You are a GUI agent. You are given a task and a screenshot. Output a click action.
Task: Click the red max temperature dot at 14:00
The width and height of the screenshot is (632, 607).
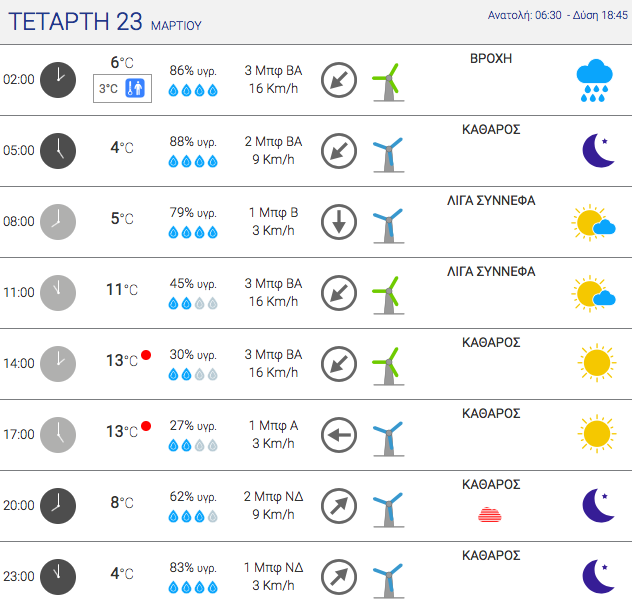[x=146, y=355]
